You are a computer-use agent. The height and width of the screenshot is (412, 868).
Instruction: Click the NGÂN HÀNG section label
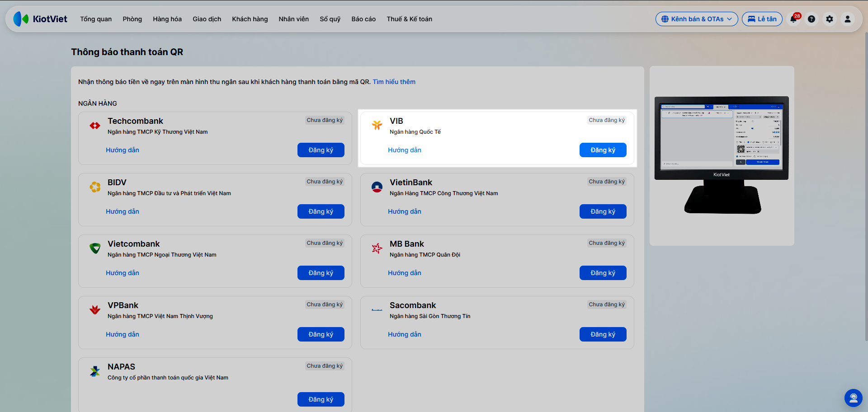point(98,103)
